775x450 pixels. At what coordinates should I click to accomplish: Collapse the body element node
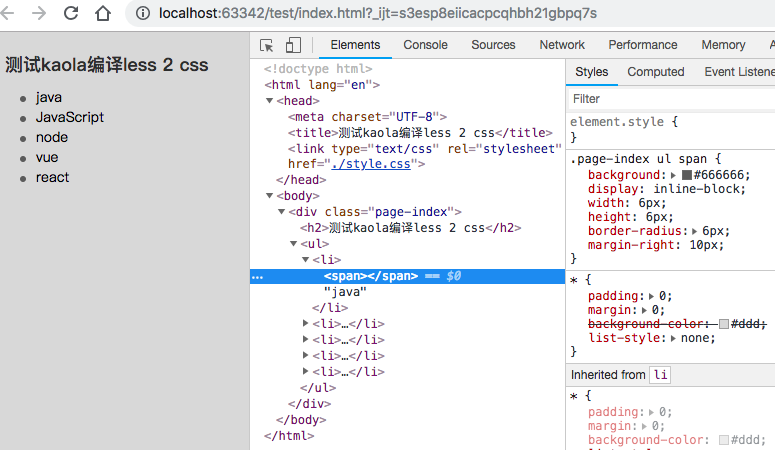(x=269, y=196)
